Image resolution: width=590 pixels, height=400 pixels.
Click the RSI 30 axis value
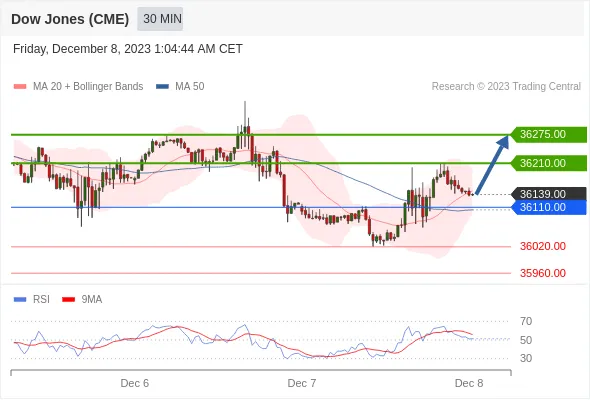pos(526,358)
